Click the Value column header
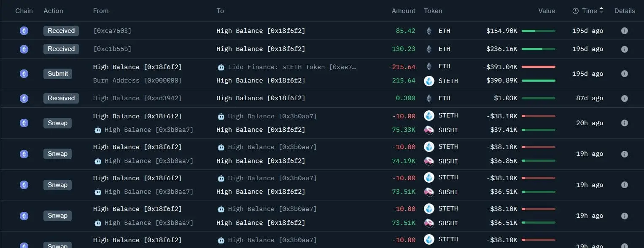This screenshot has width=644, height=248. (x=547, y=11)
